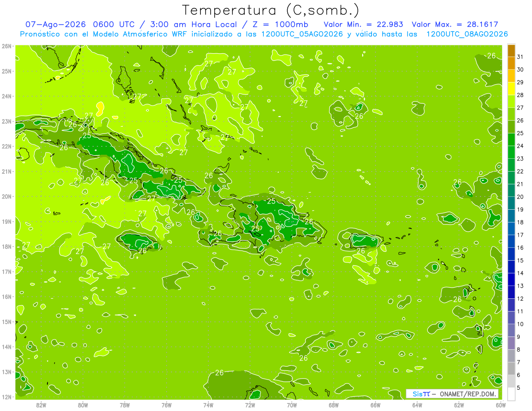Click the "16N" latitude axis label
532x411 pixels.
[6, 297]
